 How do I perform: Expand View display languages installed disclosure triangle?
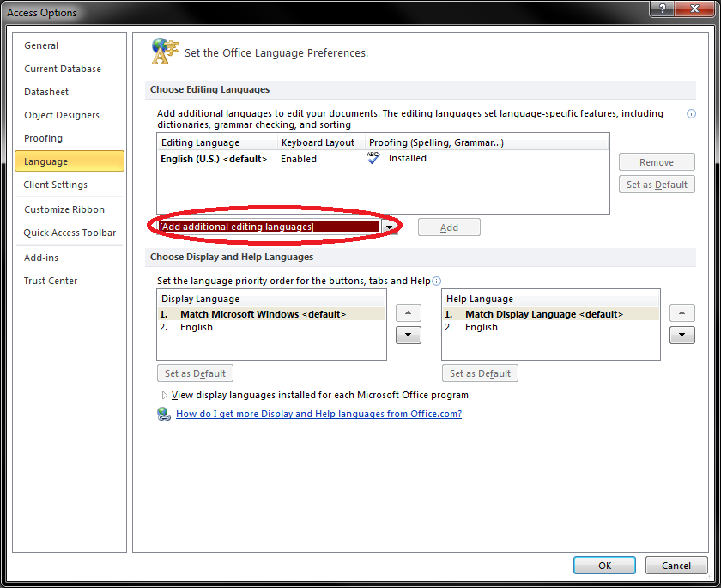pos(164,396)
